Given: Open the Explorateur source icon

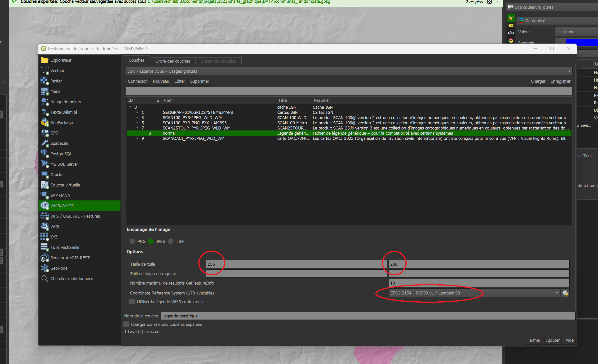Looking at the screenshot, I should coord(45,60).
